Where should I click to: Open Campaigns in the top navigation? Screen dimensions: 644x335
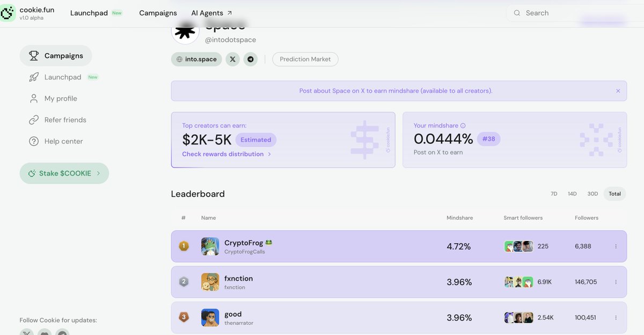pyautogui.click(x=158, y=13)
